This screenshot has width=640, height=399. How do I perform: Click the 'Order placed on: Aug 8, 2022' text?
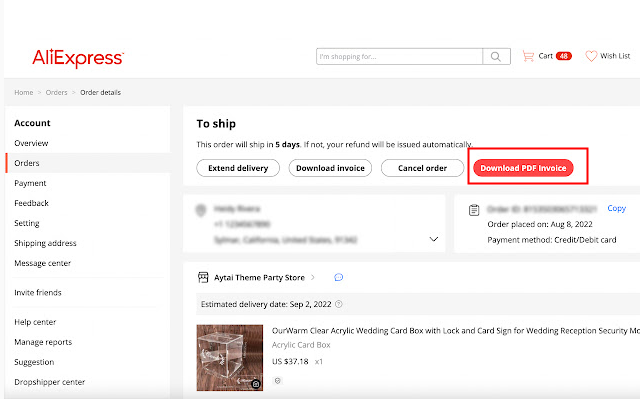pyautogui.click(x=540, y=224)
